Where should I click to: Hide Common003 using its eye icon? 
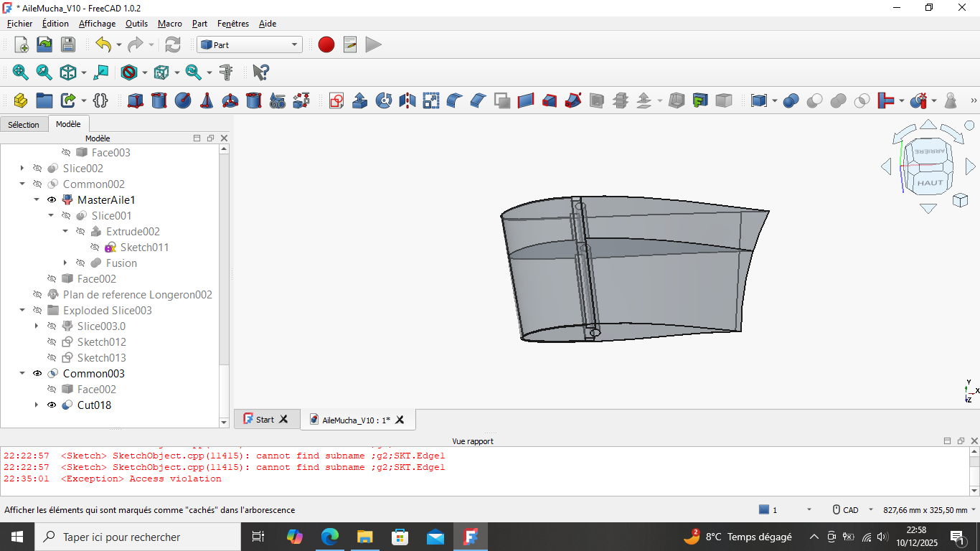pos(37,374)
